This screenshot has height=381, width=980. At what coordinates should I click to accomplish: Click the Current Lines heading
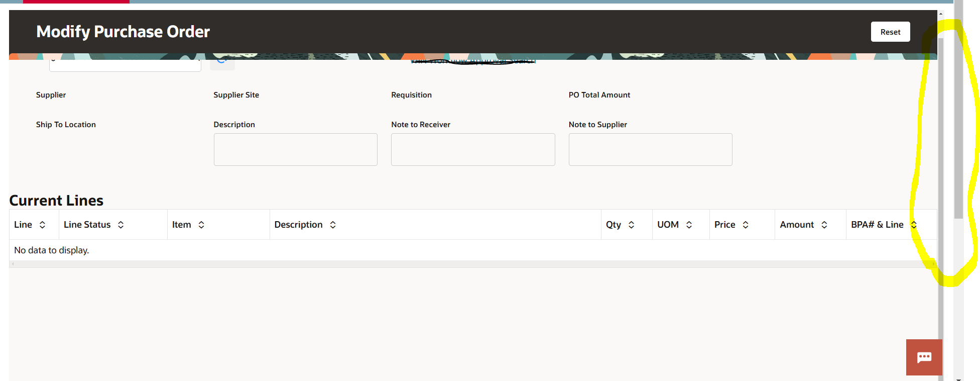click(x=56, y=201)
